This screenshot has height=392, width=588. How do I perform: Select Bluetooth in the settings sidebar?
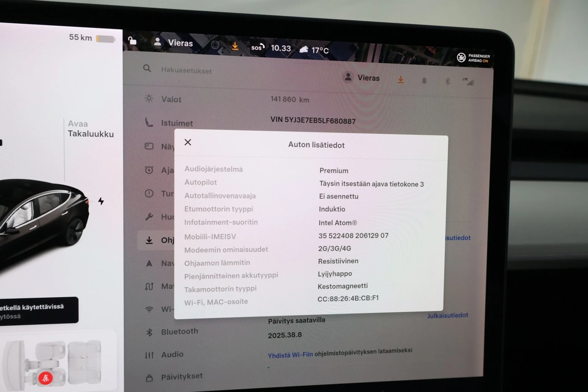(x=179, y=331)
